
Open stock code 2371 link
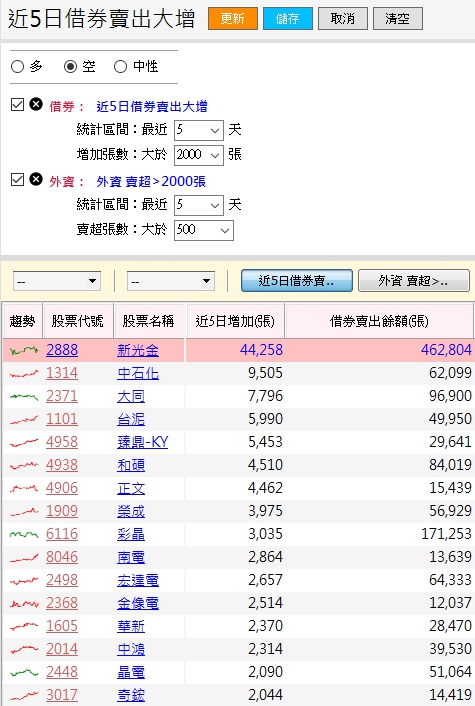click(62, 396)
